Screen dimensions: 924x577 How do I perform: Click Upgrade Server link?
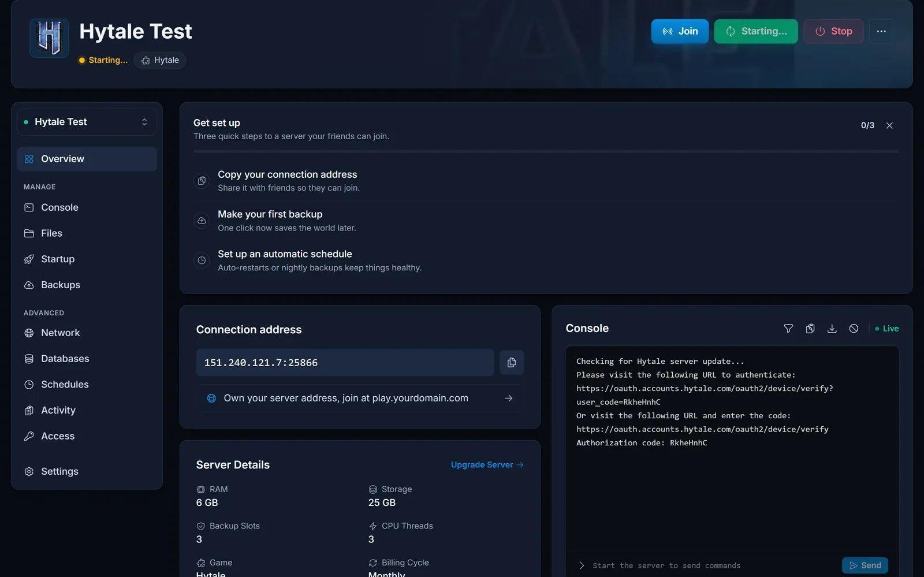click(487, 465)
